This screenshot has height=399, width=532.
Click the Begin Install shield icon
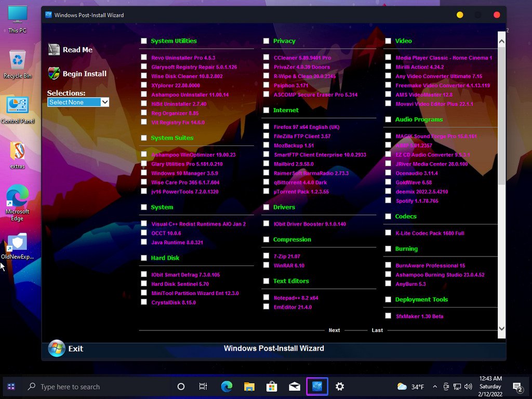point(54,73)
